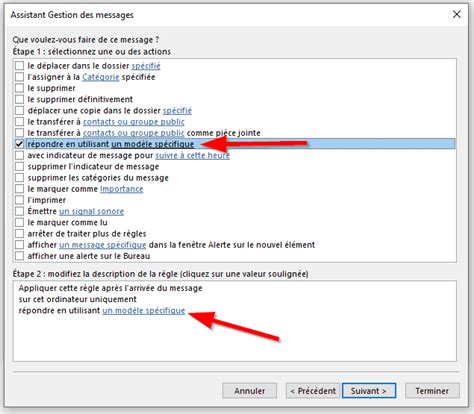Open the "un signal sonore" link
474x414 pixels.
click(91, 211)
